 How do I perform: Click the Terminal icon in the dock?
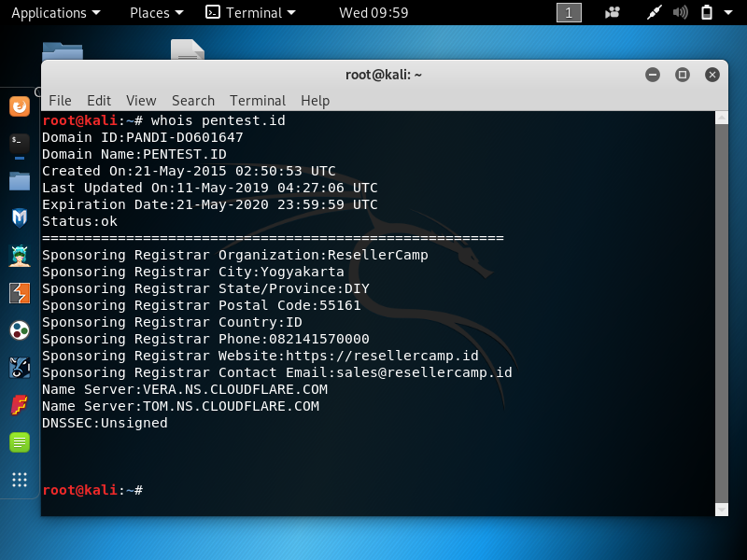click(x=20, y=143)
